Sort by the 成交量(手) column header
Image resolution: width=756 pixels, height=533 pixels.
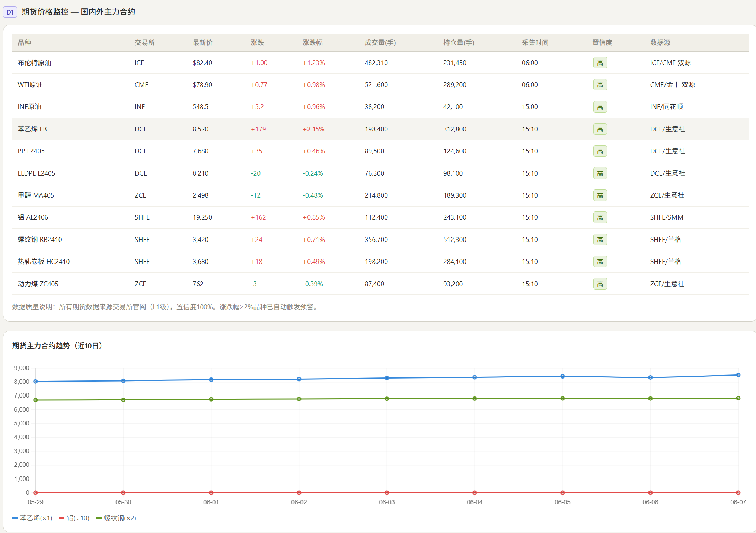(380, 43)
